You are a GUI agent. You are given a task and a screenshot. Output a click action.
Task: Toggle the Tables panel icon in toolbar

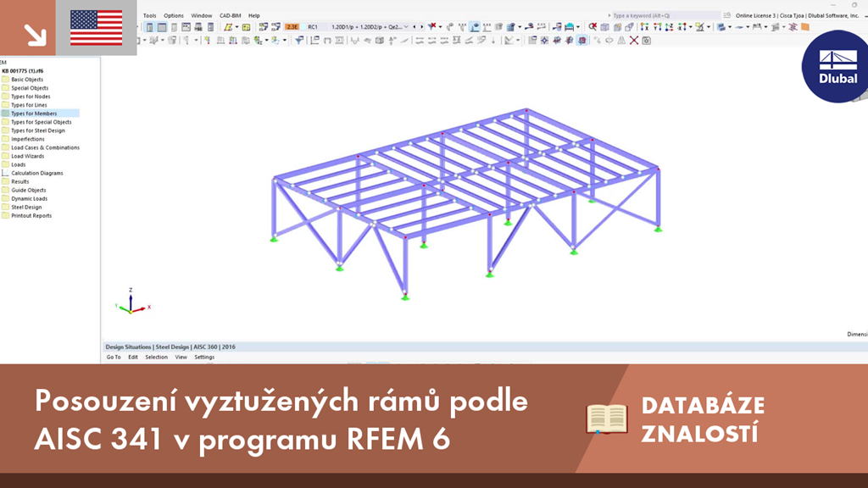[162, 27]
